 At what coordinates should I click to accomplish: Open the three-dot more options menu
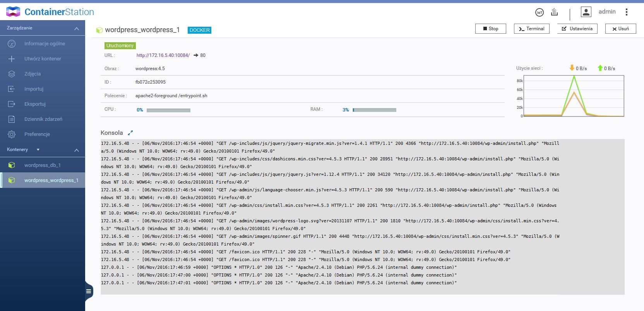click(x=627, y=12)
